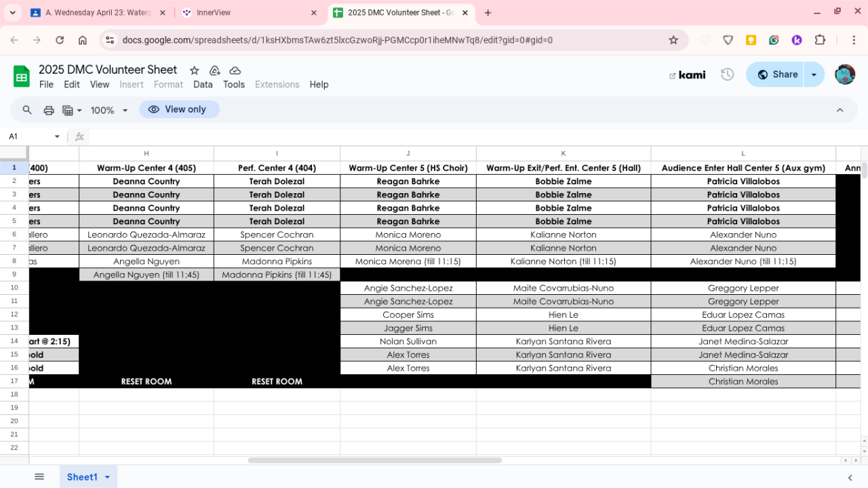Open the Sheet1 tab options arrow
Viewport: 868px width, 488px height.
pyautogui.click(x=107, y=477)
